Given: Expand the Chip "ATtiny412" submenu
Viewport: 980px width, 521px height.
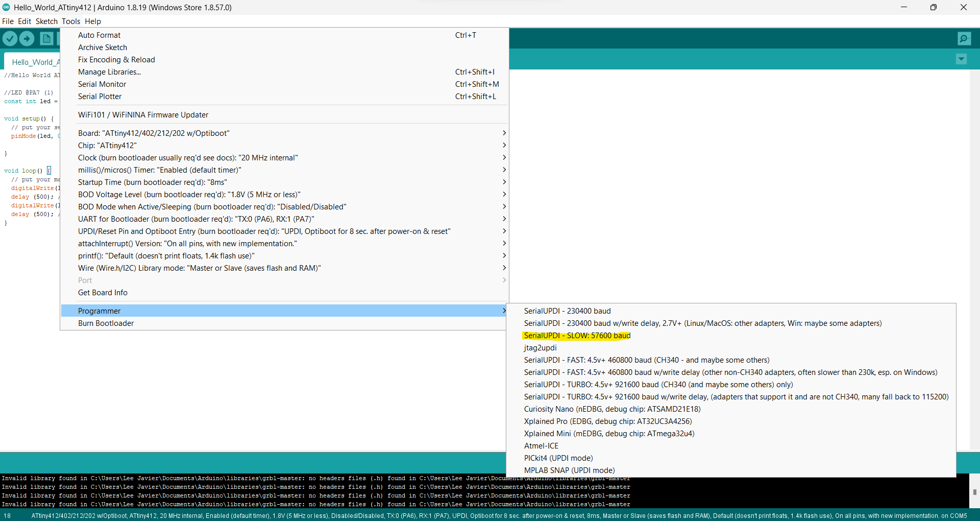Looking at the screenshot, I should [284, 146].
